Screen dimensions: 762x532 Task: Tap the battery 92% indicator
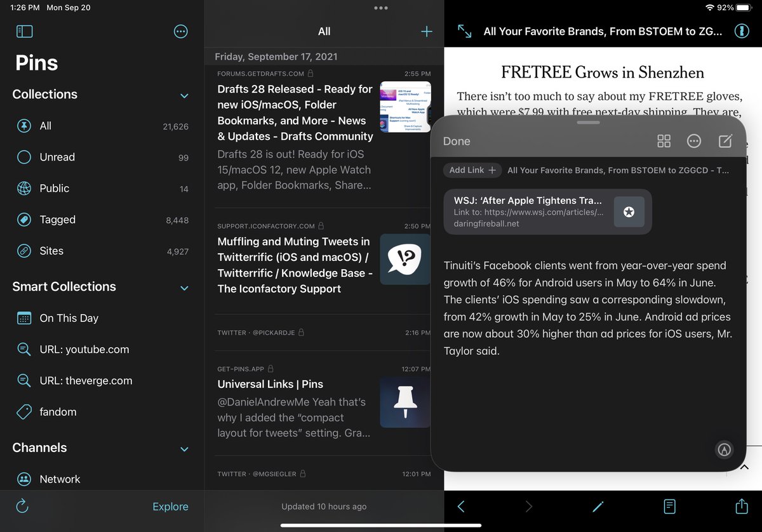pos(735,8)
